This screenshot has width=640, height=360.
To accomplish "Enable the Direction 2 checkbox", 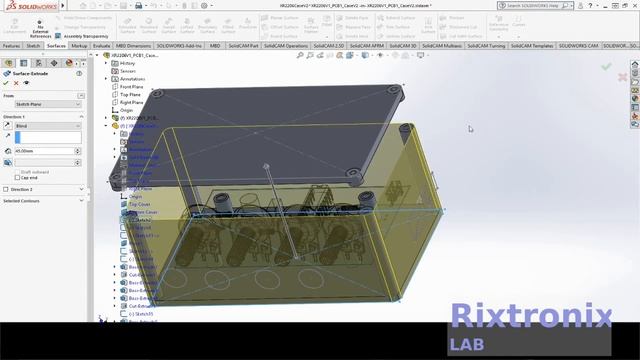I will (x=6, y=189).
